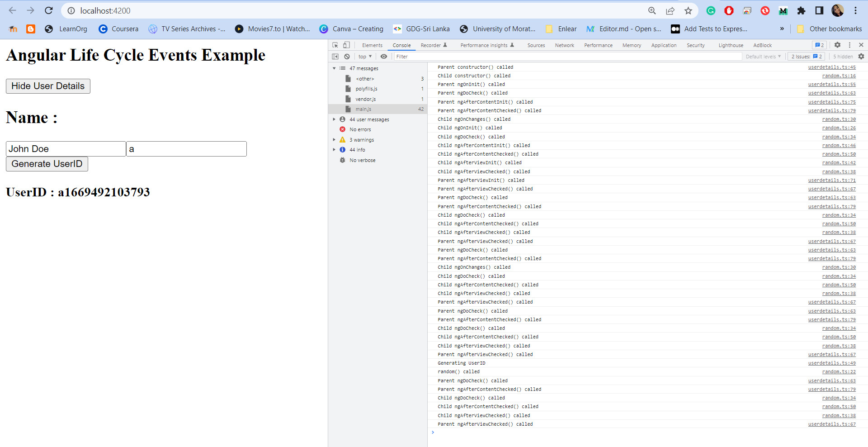Select the No errors filter row
The image size is (868, 447).
pos(377,129)
